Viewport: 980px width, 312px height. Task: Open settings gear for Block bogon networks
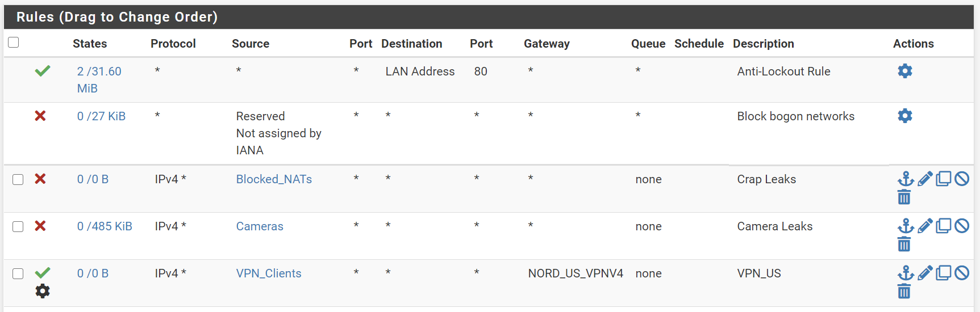905,116
